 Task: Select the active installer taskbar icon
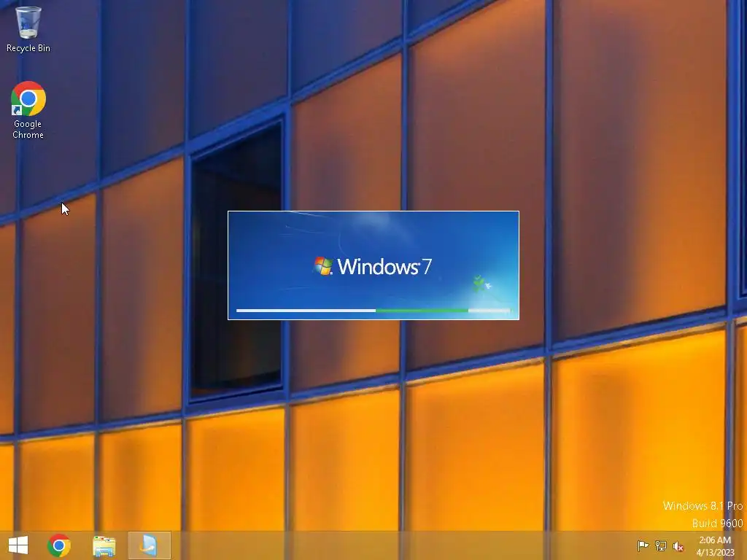tap(149, 545)
